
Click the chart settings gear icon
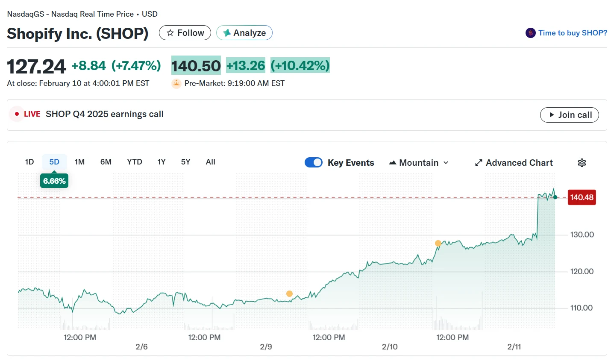582,163
